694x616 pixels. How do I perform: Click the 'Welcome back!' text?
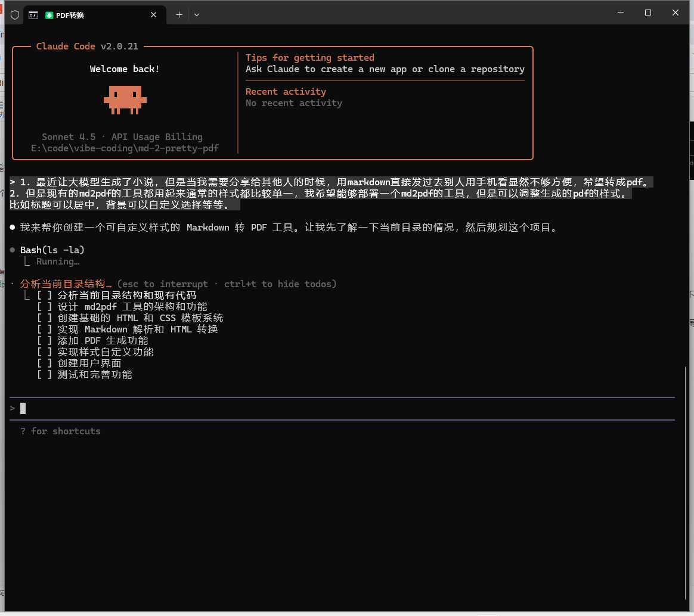(125, 69)
